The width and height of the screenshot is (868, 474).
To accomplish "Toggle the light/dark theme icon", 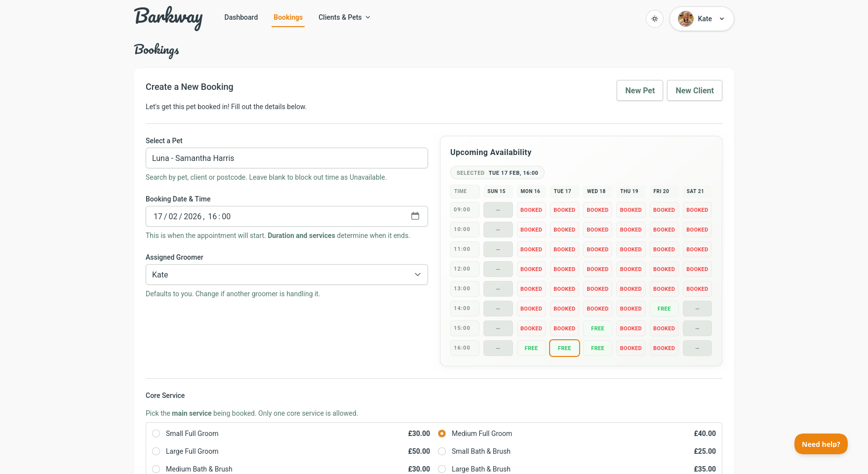I will click(654, 19).
